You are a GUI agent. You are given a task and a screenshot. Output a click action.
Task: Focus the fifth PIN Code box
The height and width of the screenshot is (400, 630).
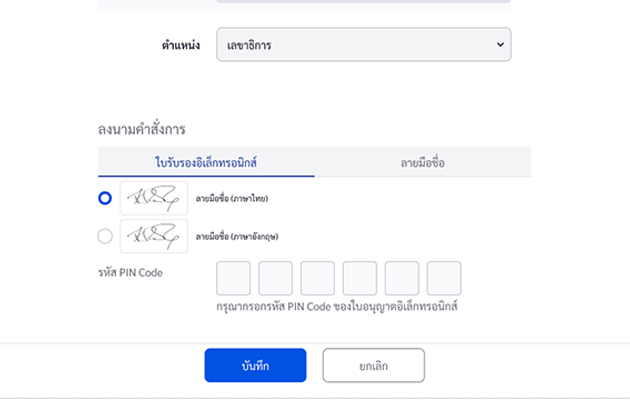(402, 278)
